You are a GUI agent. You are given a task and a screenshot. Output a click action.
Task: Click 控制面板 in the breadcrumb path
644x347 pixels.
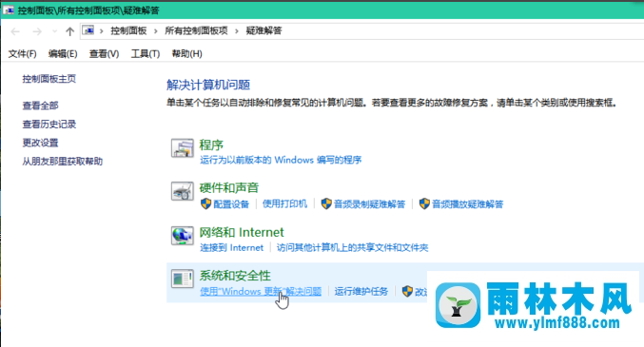(128, 30)
